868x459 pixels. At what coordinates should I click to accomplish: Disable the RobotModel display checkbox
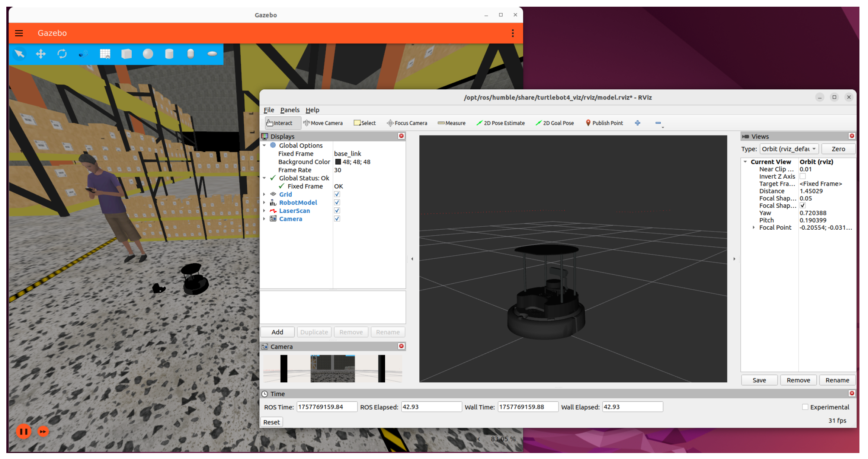click(337, 203)
